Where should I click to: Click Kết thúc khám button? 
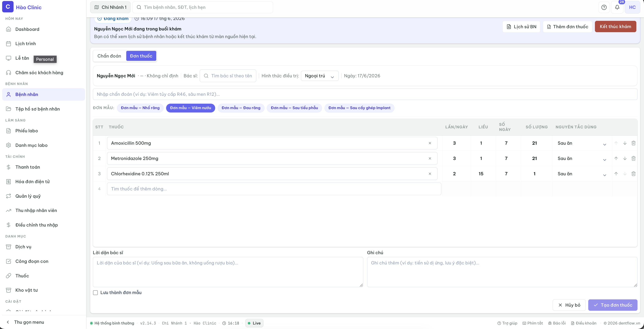[x=615, y=27]
